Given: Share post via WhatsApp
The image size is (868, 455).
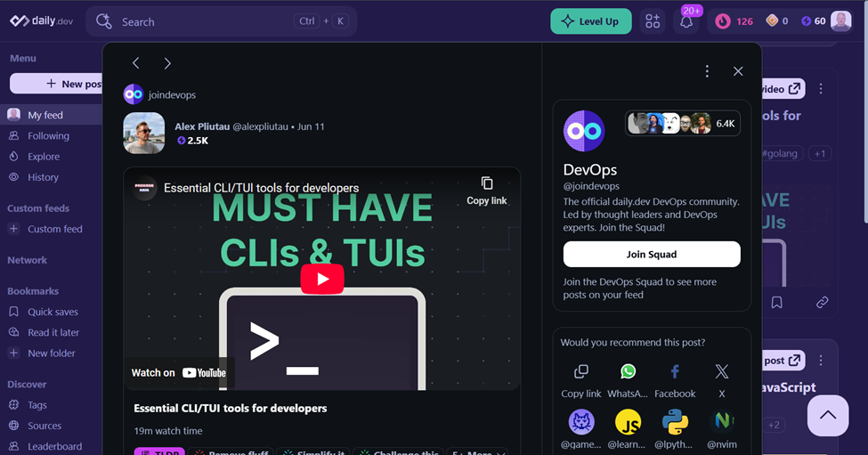Looking at the screenshot, I should point(628,381).
